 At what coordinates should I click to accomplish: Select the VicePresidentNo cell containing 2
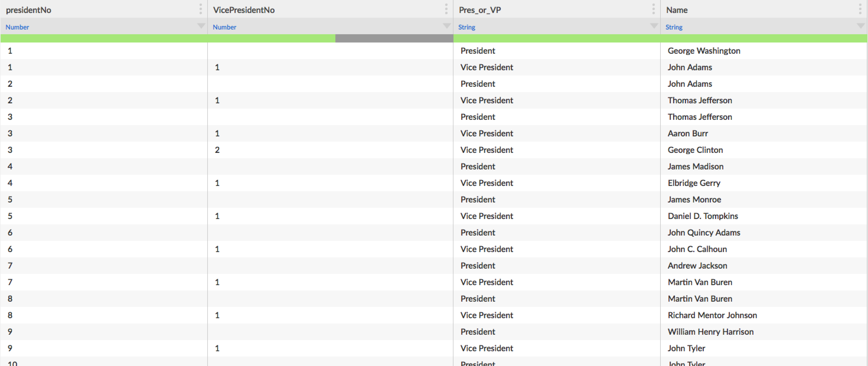[217, 150]
